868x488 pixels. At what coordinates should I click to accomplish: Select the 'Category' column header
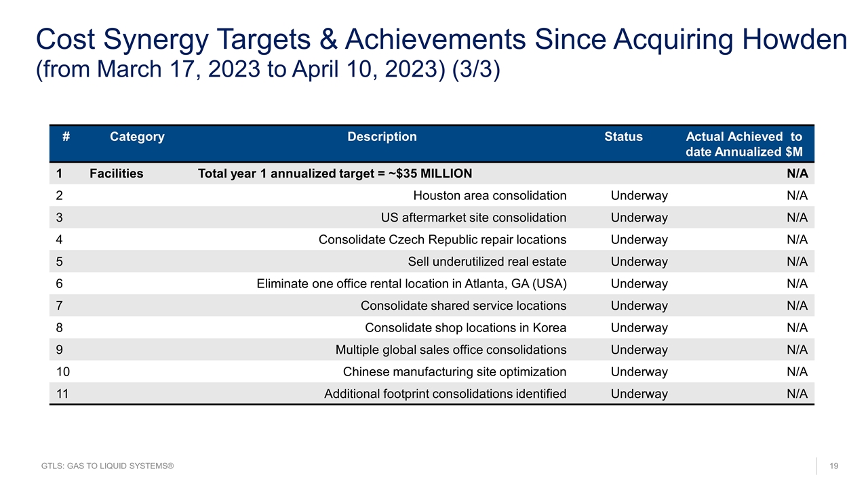coord(137,137)
